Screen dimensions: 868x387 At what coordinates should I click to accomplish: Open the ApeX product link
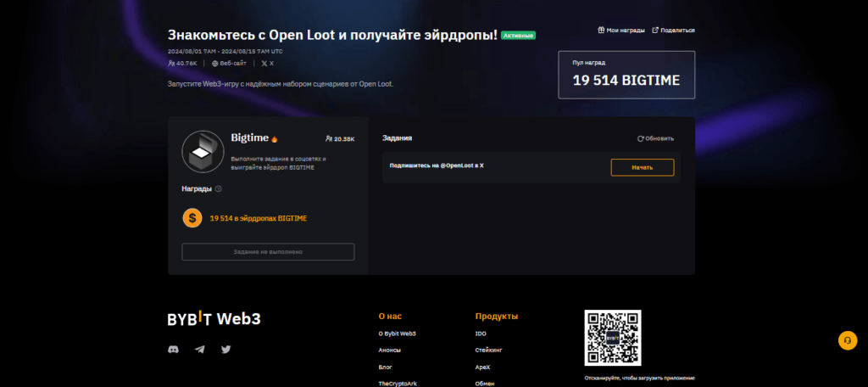482,367
